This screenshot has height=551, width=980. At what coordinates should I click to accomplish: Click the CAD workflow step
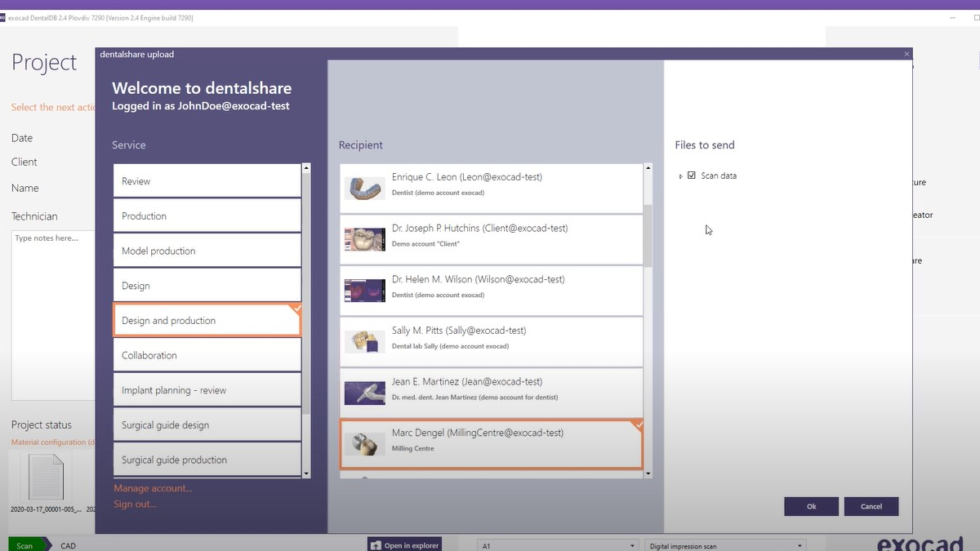point(69,545)
